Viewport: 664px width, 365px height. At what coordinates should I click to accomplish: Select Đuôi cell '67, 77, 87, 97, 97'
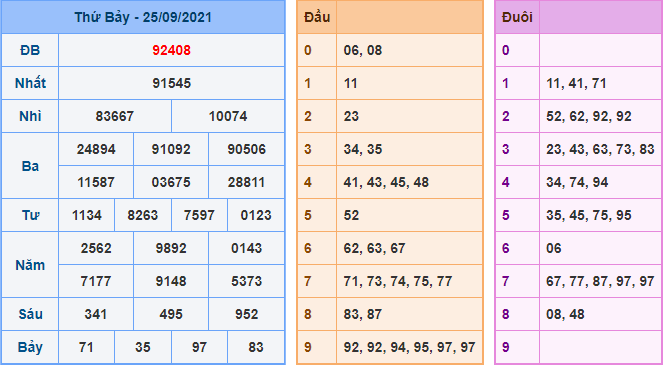point(600,282)
